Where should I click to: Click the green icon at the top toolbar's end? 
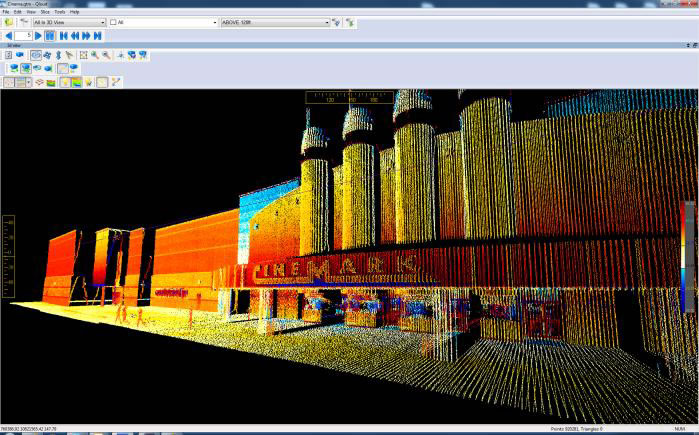click(x=350, y=22)
